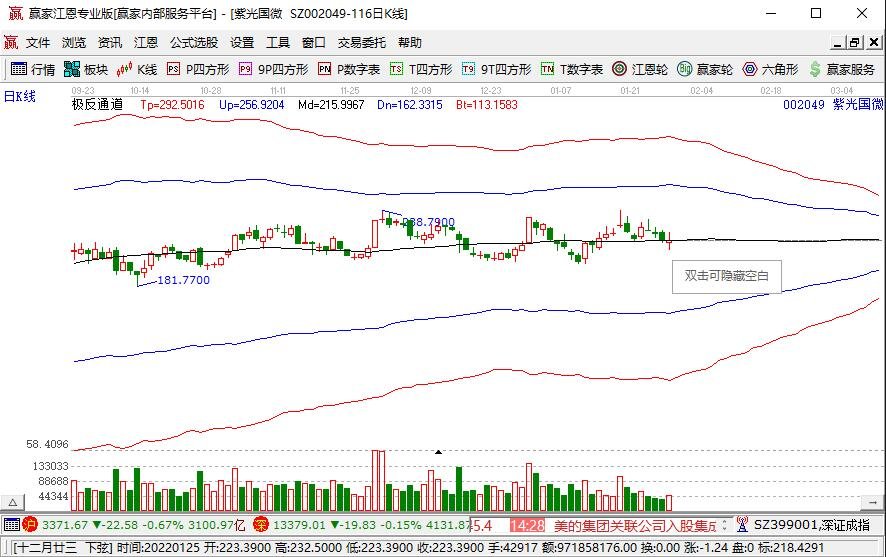Click the 极反通道 indicator name
The height and width of the screenshot is (557, 886).
click(x=97, y=104)
